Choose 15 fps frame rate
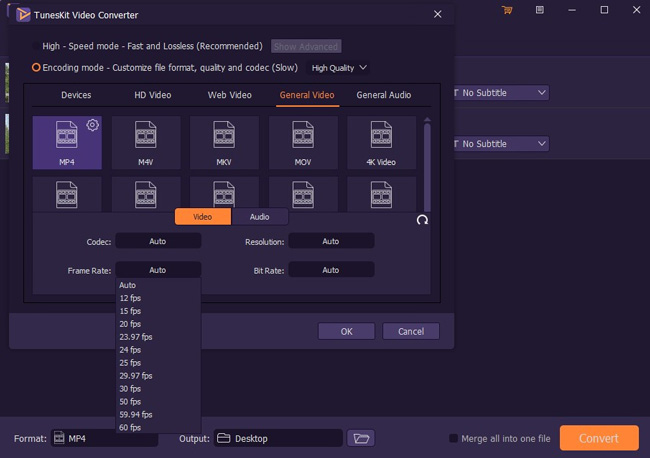The width and height of the screenshot is (650, 458). (x=158, y=311)
